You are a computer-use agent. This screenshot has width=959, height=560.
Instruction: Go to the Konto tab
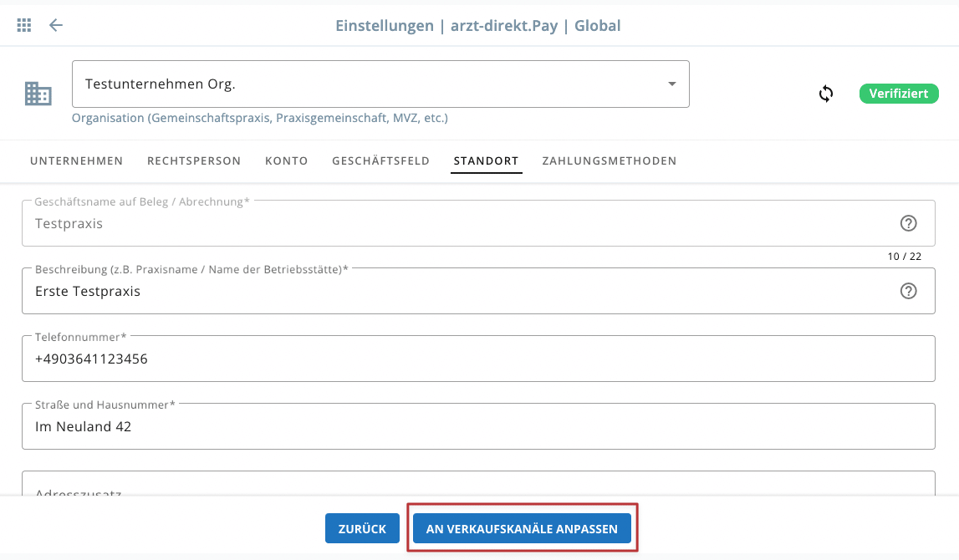click(x=287, y=160)
